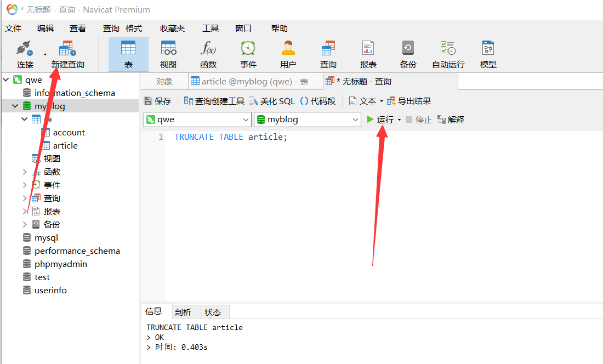Click Export Result (导出结果)
Screen dimensions: 603x364
(409, 101)
